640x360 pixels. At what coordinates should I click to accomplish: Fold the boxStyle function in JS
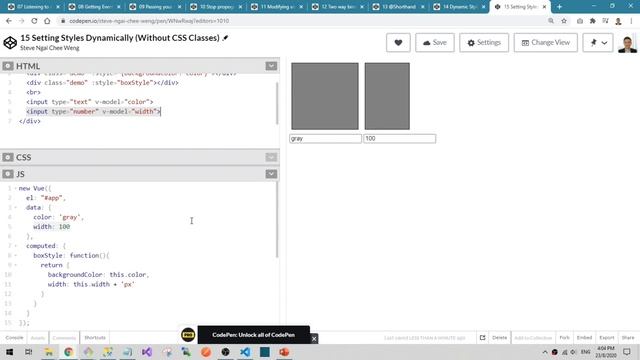16,256
